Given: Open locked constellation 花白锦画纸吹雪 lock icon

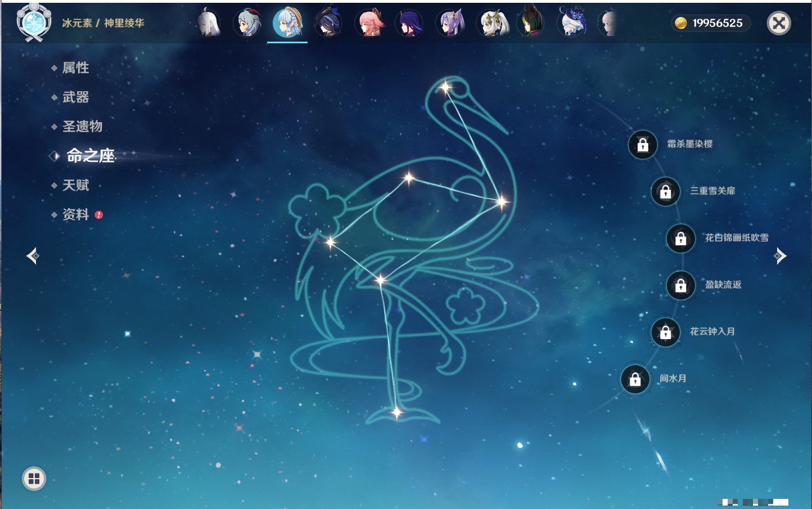Looking at the screenshot, I should click(680, 238).
